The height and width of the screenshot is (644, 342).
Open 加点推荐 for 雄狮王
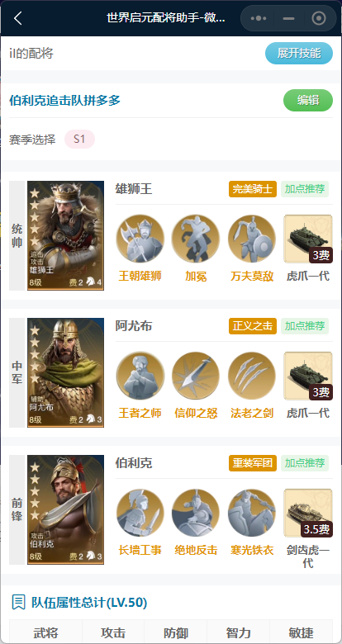click(305, 189)
